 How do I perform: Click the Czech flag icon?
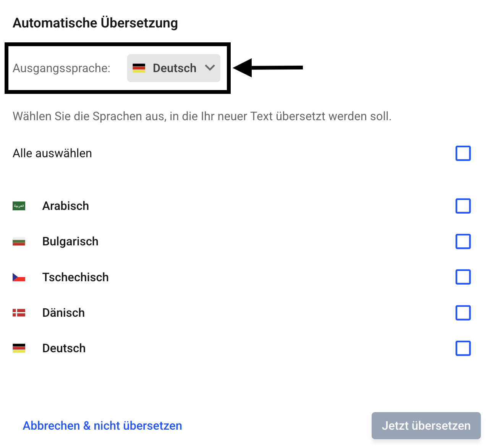(x=19, y=277)
